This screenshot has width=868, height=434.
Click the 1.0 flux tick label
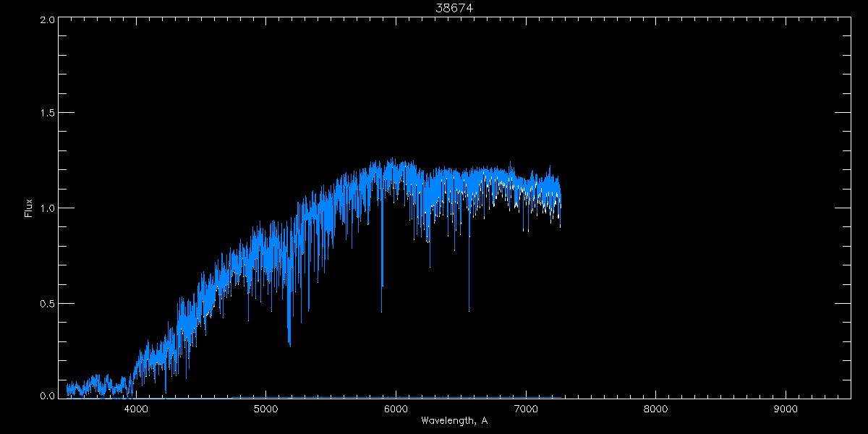(x=46, y=208)
